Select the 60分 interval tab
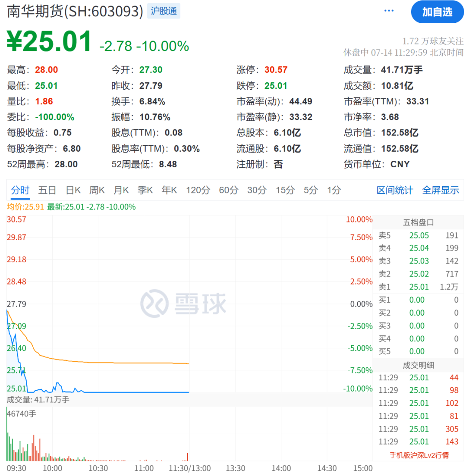Viewport: 466px width, 476px height. pos(229,190)
